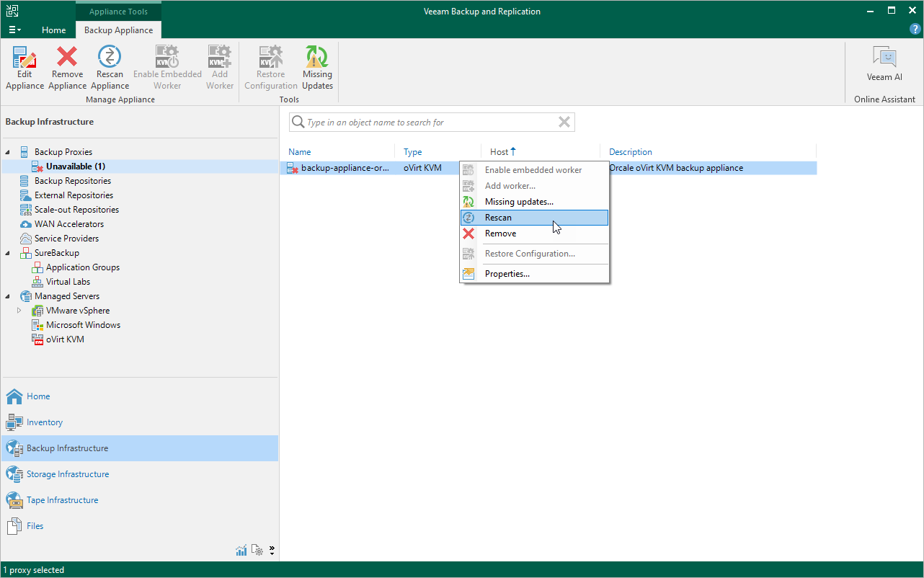This screenshot has width=924, height=578.
Task: Open the help question mark icon
Action: tap(915, 30)
